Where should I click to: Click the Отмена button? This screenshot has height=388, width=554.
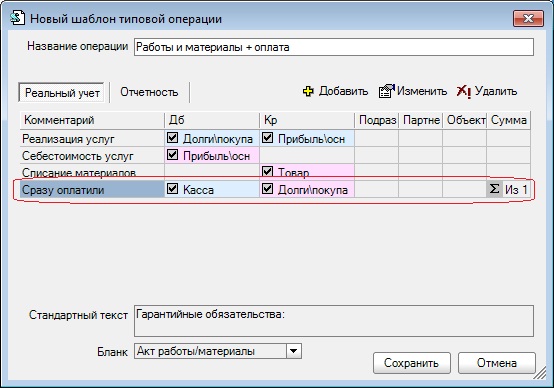497,363
